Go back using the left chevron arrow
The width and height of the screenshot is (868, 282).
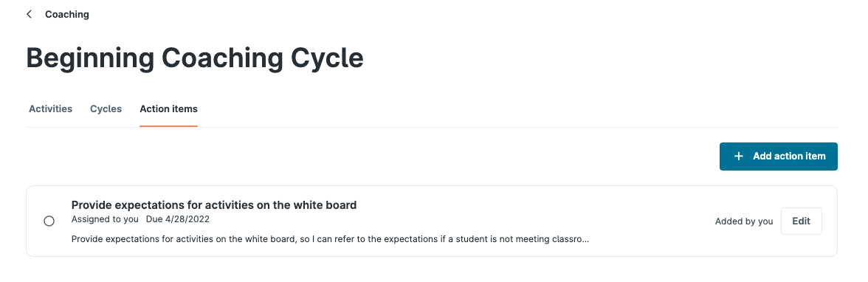click(30, 15)
